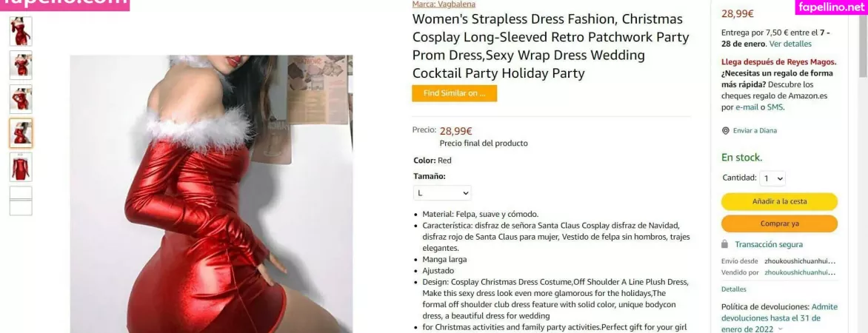This screenshot has width=868, height=333.
Task: Select the fifth dress thumbnail
Action: (21, 167)
